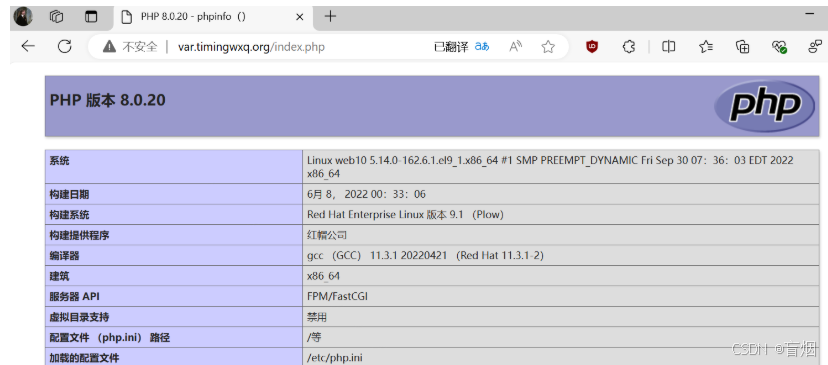Select the '建筑' row label
This screenshot has height=365, width=828.
tap(59, 276)
